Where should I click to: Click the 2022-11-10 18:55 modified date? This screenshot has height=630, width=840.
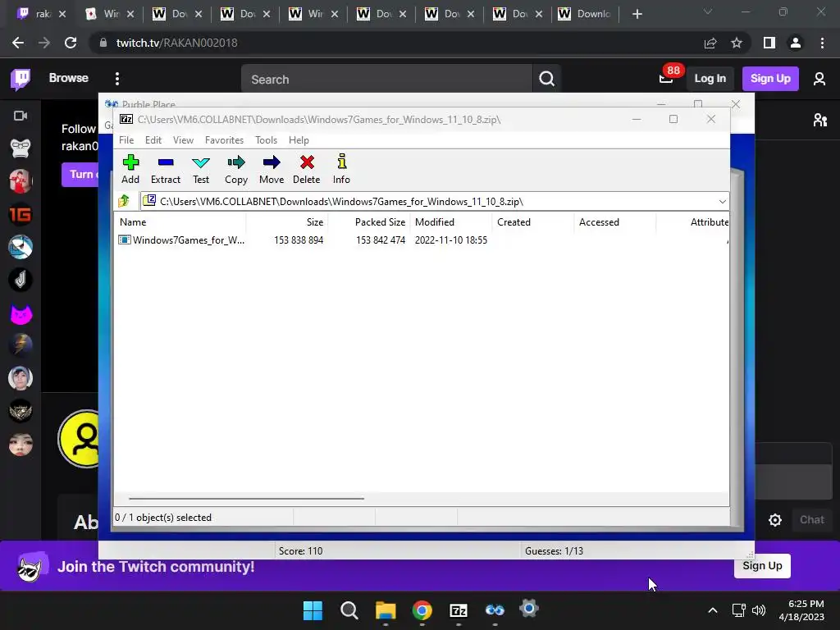point(451,240)
